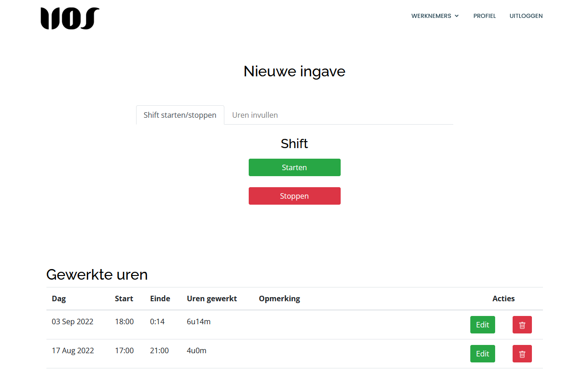Log out via Uitloggen
This screenshot has height=373, width=588.
click(x=526, y=16)
